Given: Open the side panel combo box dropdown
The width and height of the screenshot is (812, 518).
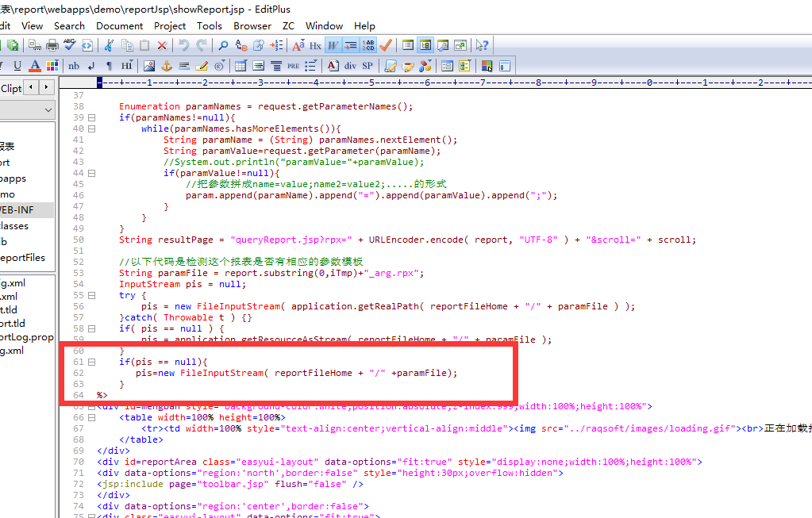Looking at the screenshot, I should pos(48,109).
